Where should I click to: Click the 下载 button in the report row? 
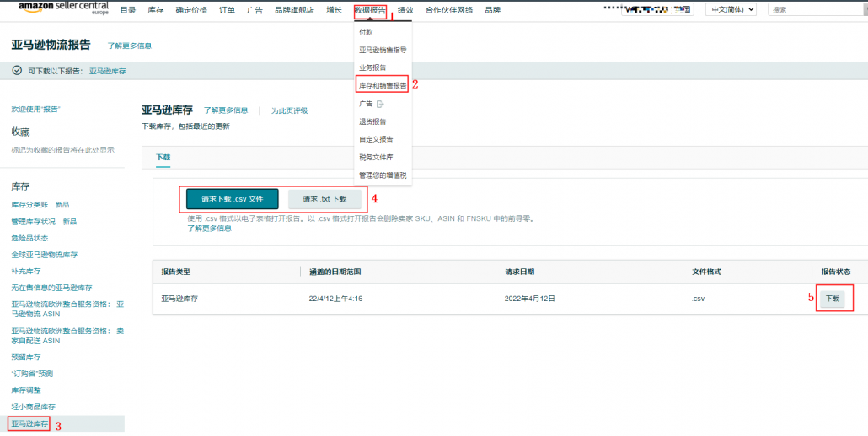click(833, 299)
